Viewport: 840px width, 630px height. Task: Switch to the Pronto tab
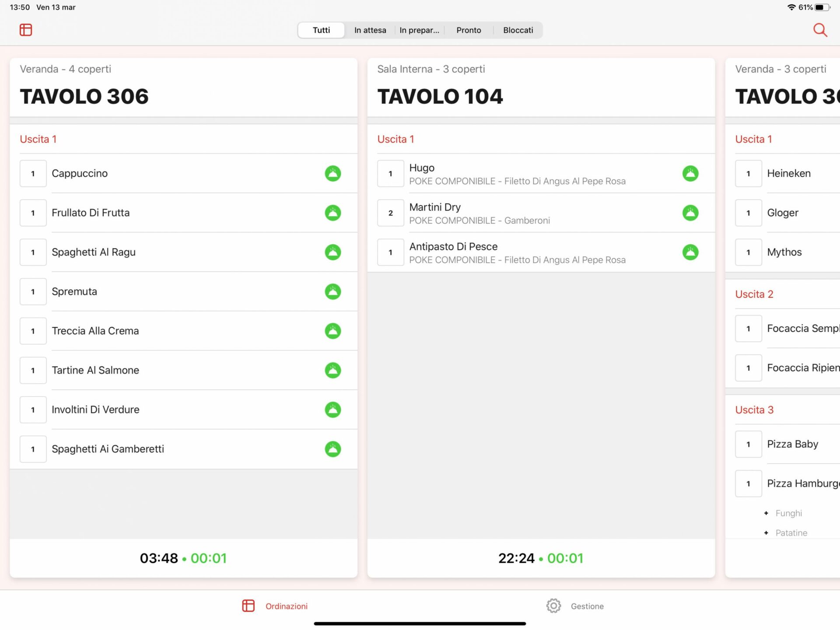pyautogui.click(x=469, y=30)
